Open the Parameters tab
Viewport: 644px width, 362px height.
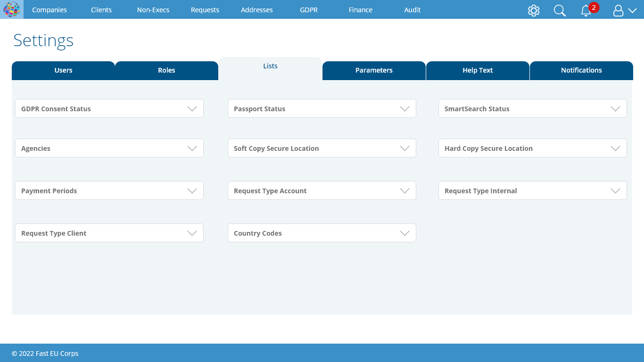click(x=374, y=71)
